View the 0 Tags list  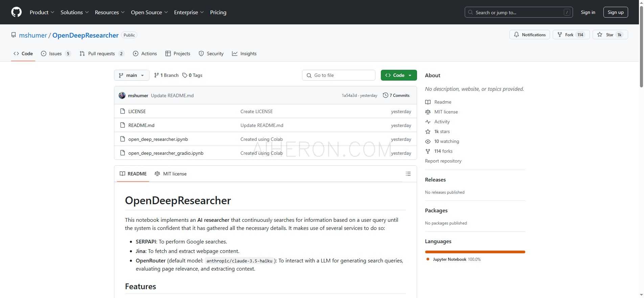click(192, 75)
